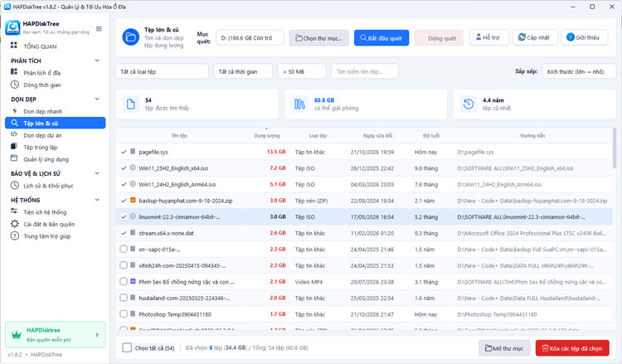This screenshot has height=364, width=622.
Task: Click Quản lý ứng dụng window icon
Action: click(14, 158)
